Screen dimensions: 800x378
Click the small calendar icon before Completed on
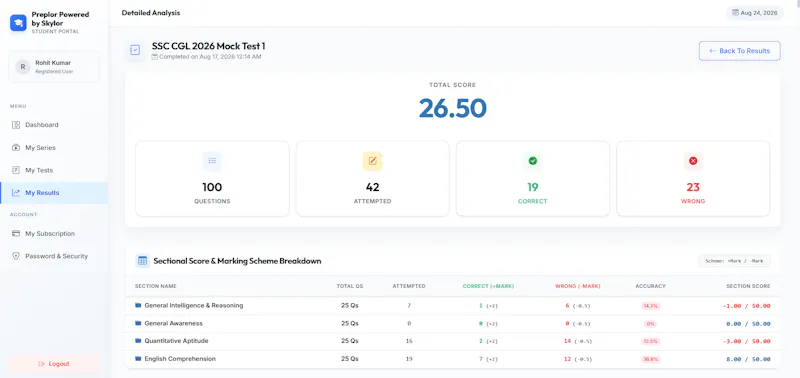[155, 57]
